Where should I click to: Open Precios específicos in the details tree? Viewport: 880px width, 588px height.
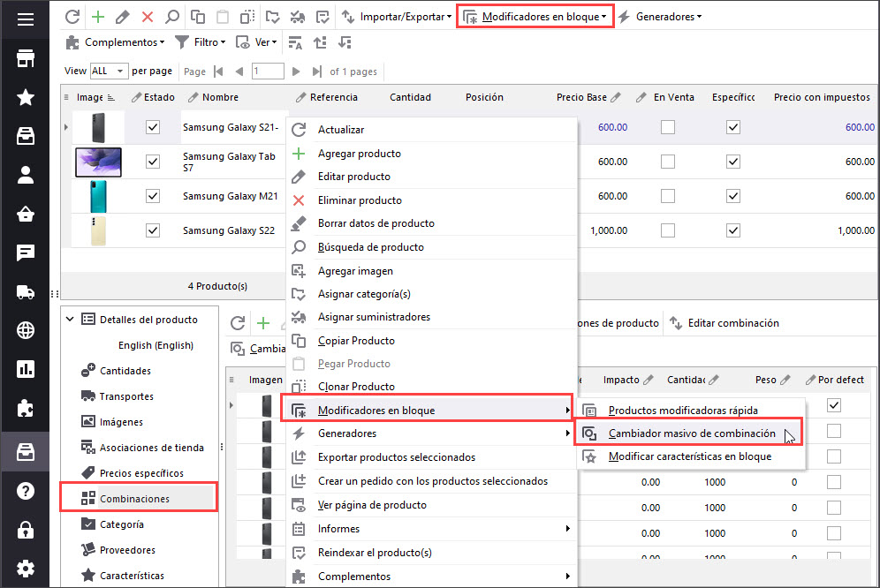point(133,473)
